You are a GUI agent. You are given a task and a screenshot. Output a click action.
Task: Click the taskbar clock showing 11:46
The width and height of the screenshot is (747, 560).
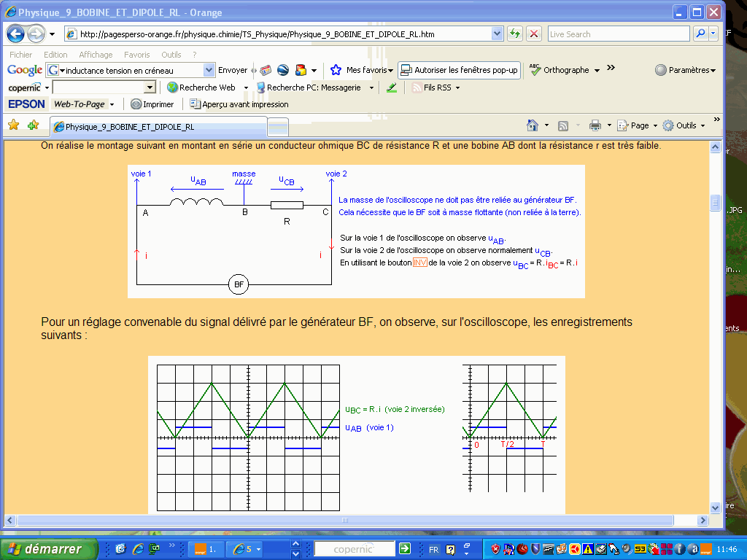click(727, 549)
